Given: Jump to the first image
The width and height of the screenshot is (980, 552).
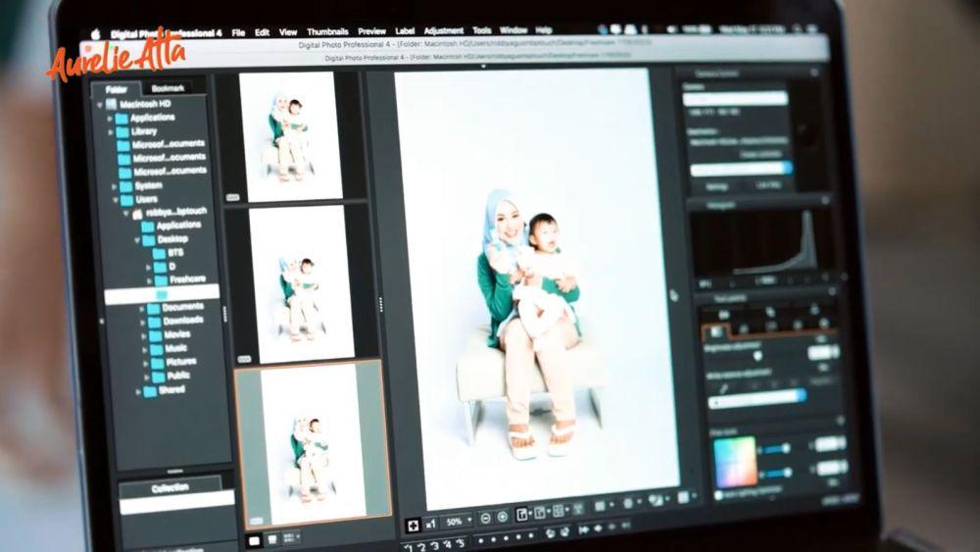Looking at the screenshot, I should coord(584,529).
